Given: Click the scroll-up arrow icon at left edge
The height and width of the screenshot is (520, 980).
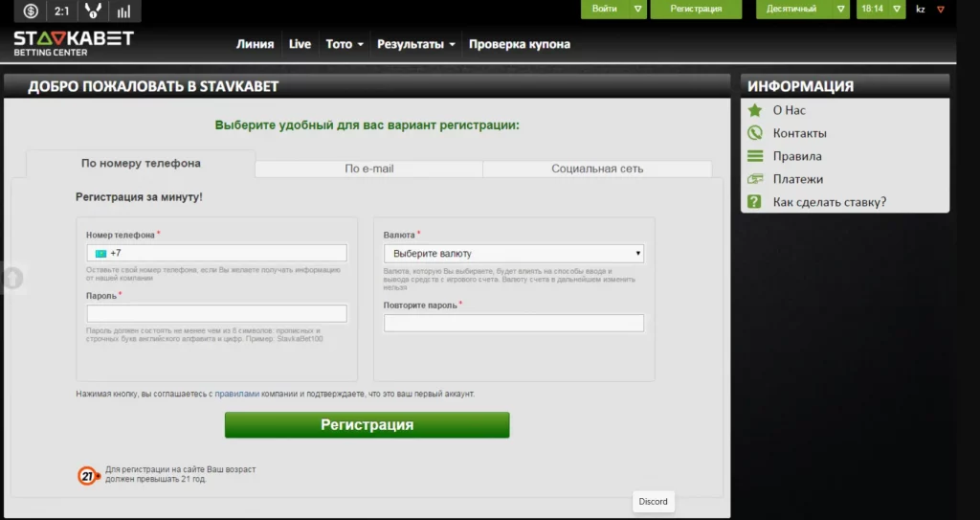Looking at the screenshot, I should pos(11,278).
